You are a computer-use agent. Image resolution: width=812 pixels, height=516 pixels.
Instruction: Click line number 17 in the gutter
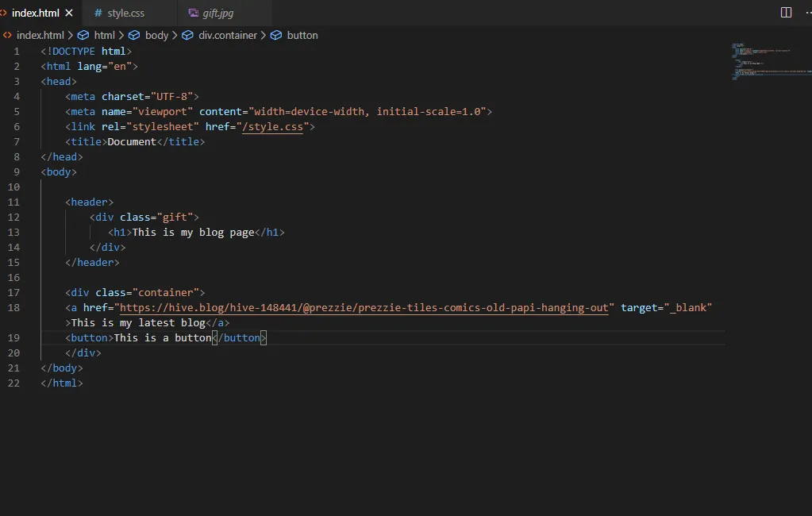[13, 293]
